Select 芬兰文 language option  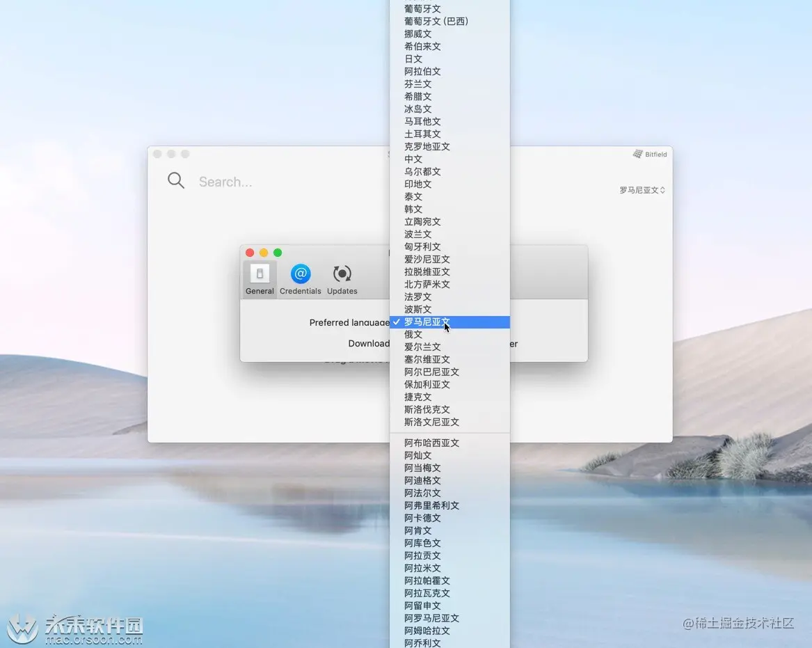pos(449,84)
